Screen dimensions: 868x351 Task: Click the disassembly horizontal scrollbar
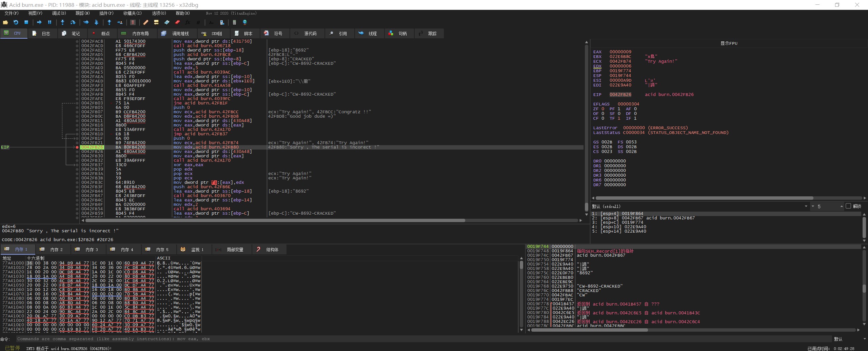coord(275,220)
